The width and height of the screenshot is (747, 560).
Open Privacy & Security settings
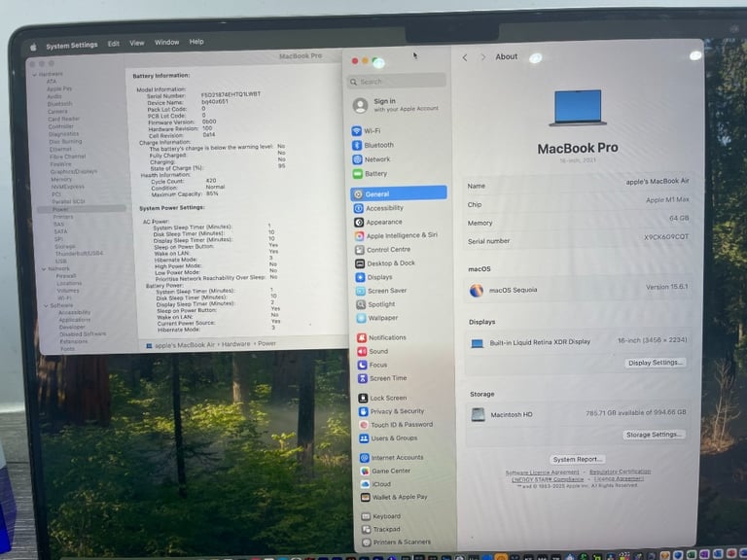[391, 411]
